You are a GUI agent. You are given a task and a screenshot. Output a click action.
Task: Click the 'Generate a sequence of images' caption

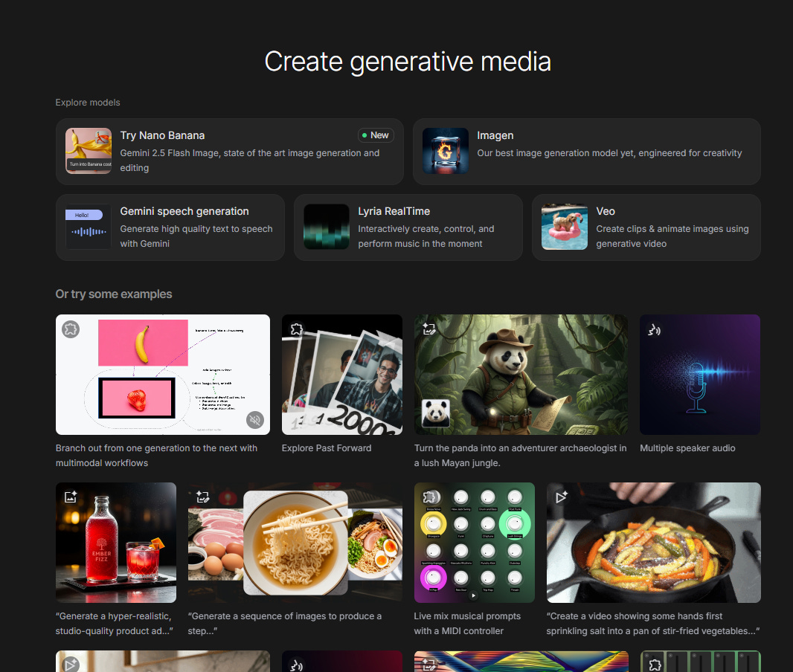[285, 624]
